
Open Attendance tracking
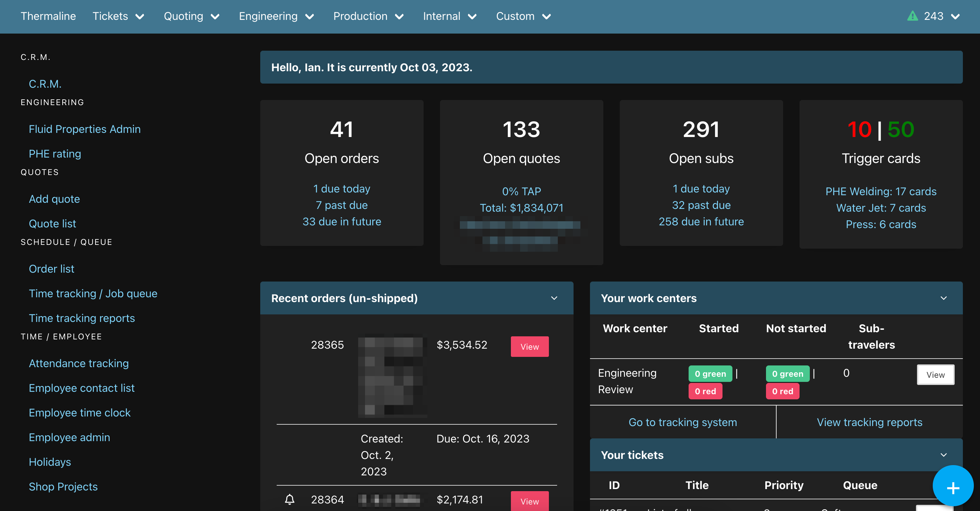79,363
